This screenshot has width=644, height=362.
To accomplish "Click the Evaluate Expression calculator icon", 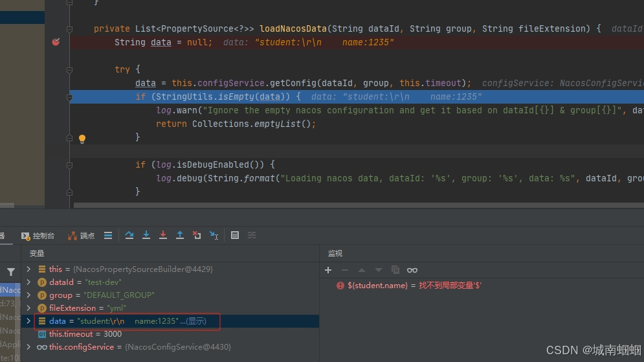I will [235, 236].
